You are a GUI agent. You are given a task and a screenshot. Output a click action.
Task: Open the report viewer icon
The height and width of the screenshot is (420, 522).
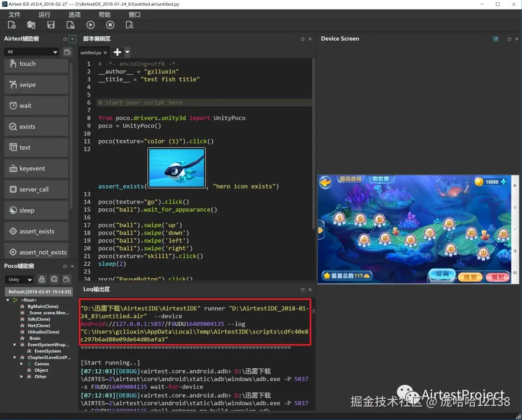tap(130, 25)
